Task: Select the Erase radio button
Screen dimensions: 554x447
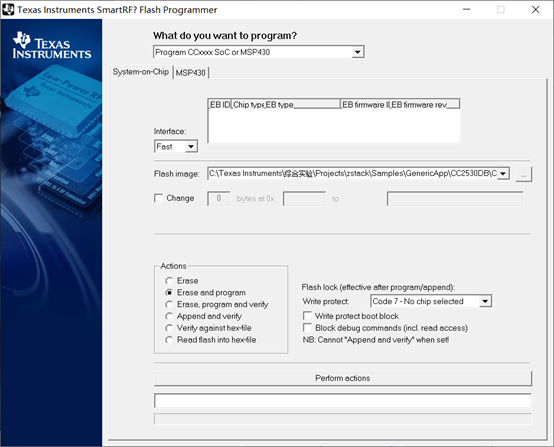Action: [x=169, y=281]
